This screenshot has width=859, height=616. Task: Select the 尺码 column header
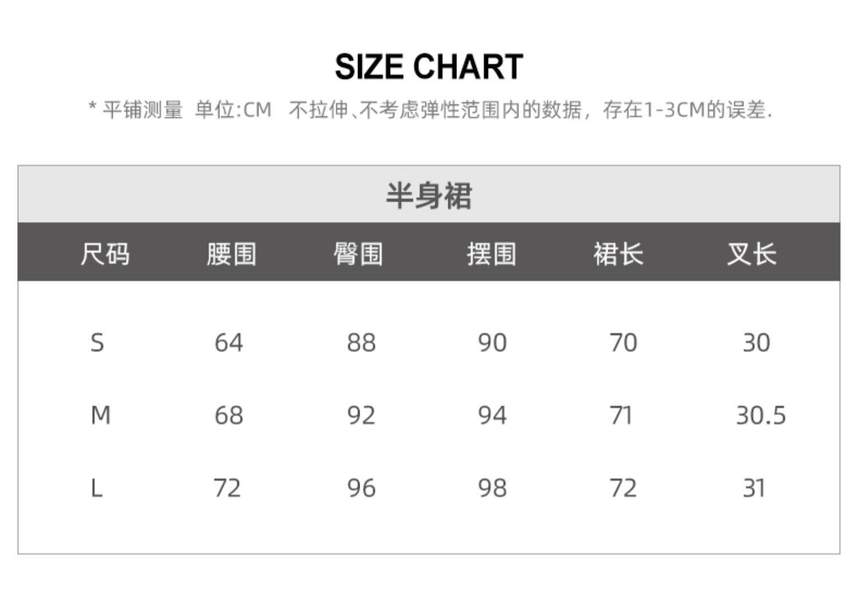click(105, 254)
